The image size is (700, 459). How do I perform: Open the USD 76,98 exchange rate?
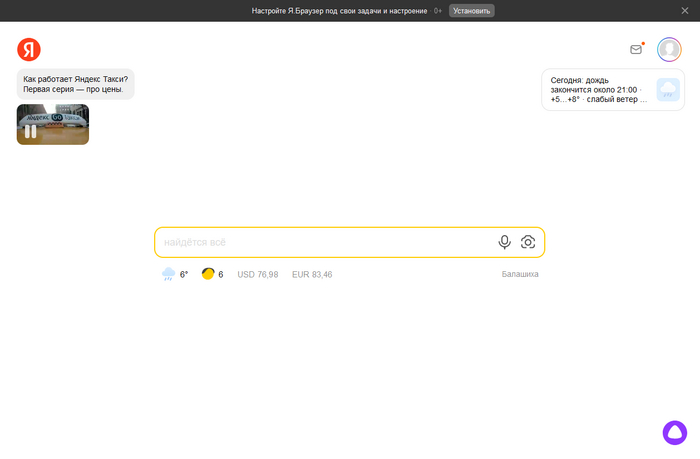pos(258,274)
